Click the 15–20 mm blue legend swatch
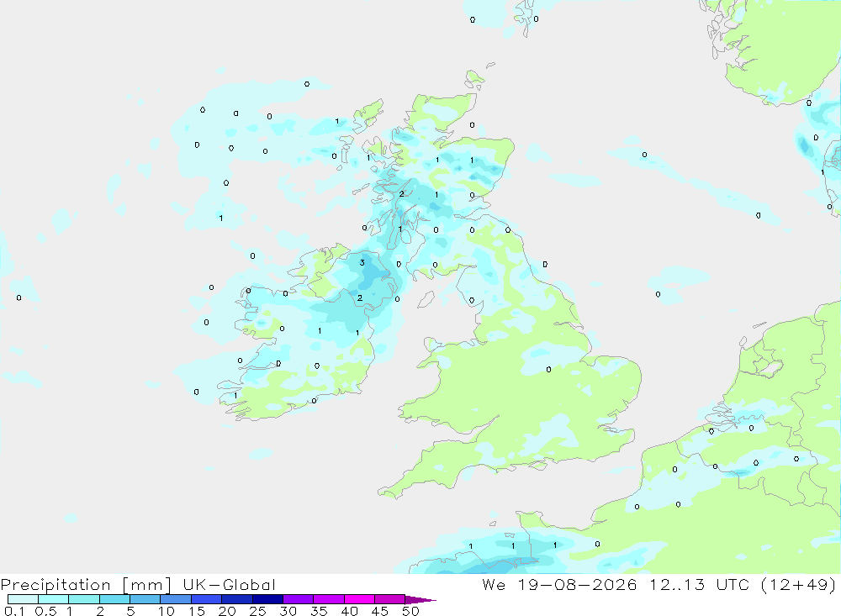 click(206, 599)
